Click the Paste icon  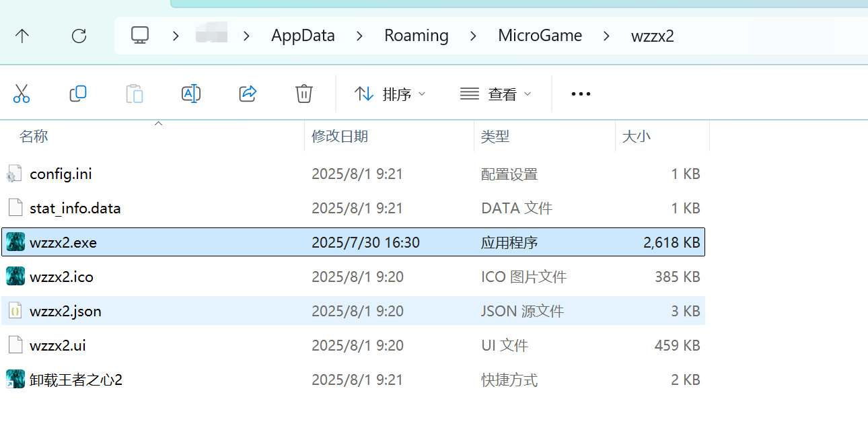tap(134, 94)
